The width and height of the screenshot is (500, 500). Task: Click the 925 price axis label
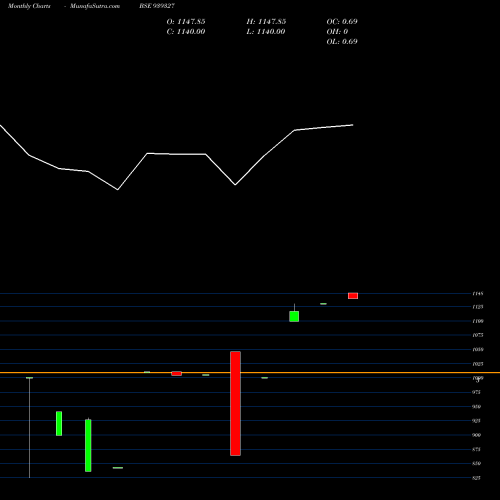tap(476, 421)
